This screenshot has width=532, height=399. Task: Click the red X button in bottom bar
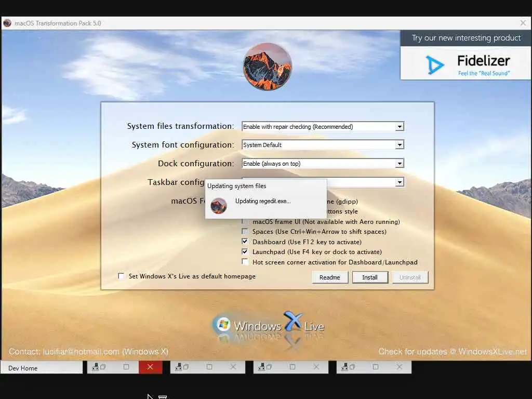coord(150,367)
